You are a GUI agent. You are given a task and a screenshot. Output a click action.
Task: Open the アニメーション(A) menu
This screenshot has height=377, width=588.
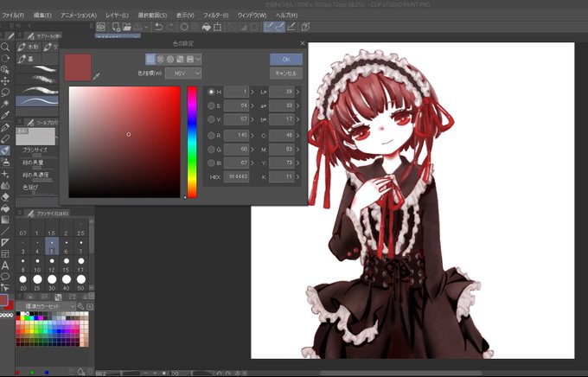(x=79, y=16)
